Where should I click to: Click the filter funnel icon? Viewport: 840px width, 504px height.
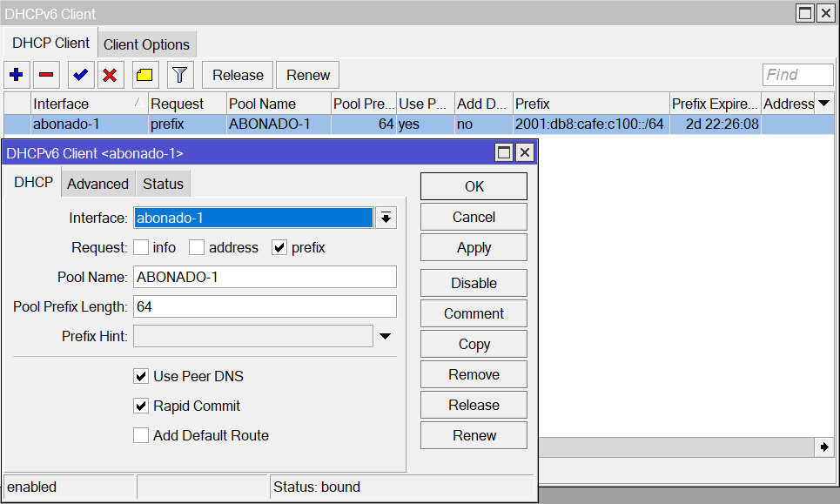pos(179,75)
